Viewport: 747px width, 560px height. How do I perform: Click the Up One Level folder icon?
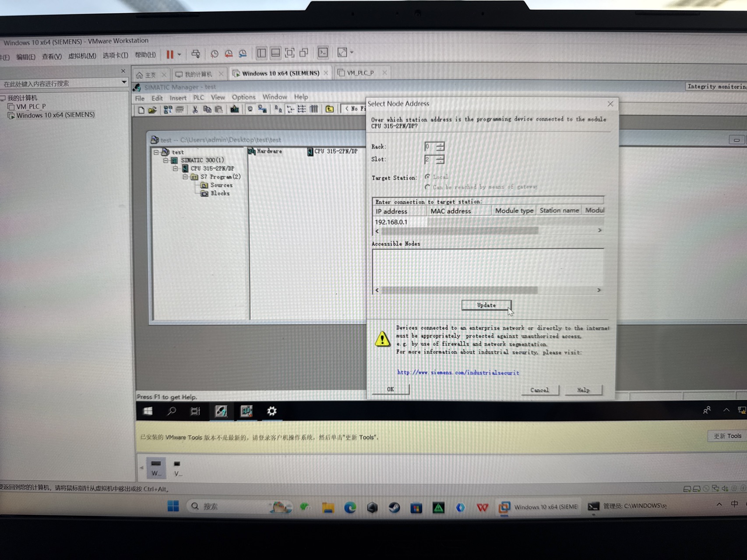point(330,109)
